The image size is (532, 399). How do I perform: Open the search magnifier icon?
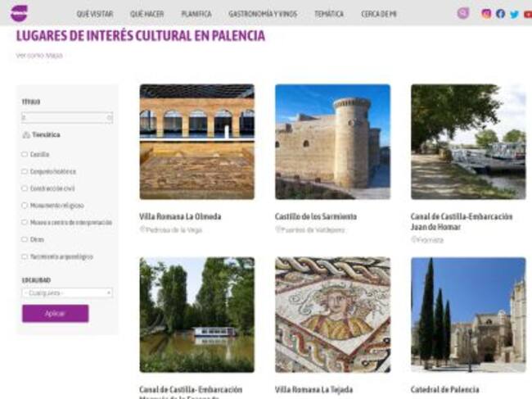point(462,13)
